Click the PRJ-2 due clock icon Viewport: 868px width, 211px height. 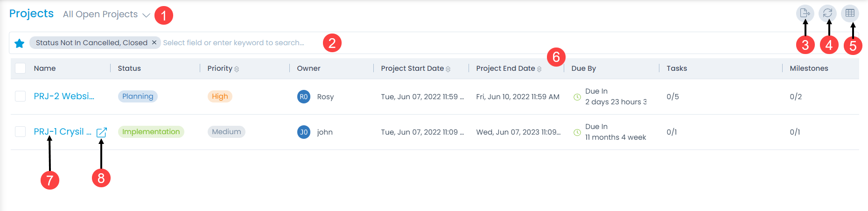click(x=577, y=97)
